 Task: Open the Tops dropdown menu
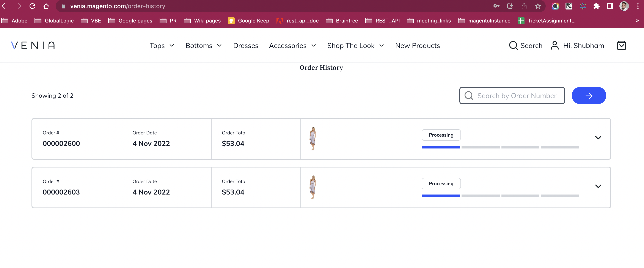[162, 45]
